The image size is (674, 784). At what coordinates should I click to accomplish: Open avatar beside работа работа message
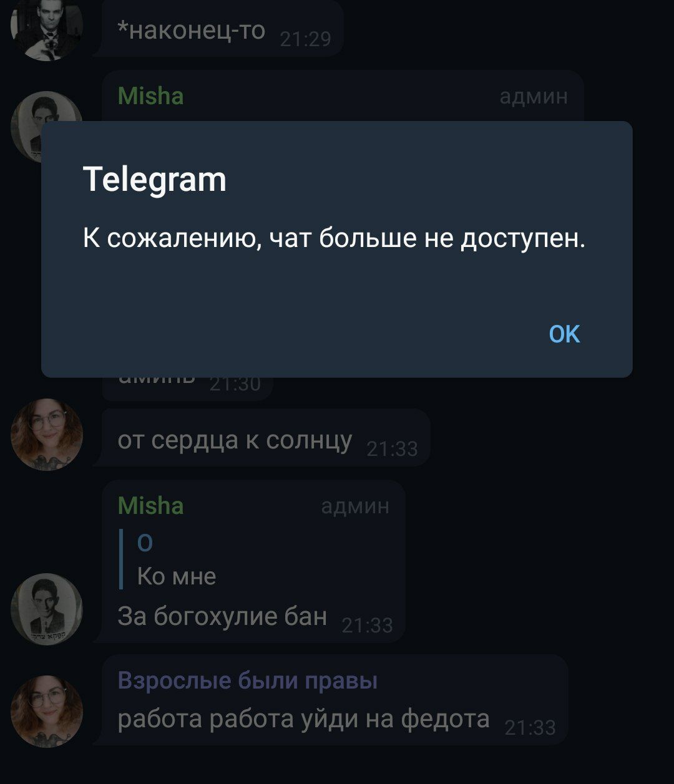[x=47, y=711]
